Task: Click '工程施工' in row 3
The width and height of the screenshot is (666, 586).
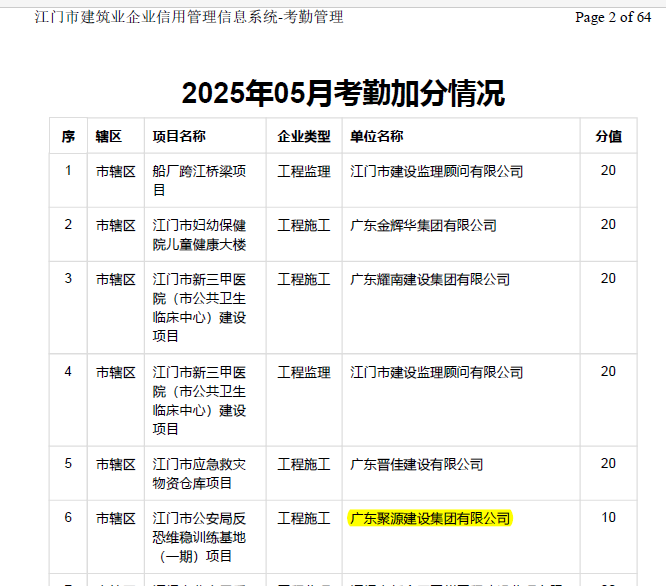Action: (304, 279)
